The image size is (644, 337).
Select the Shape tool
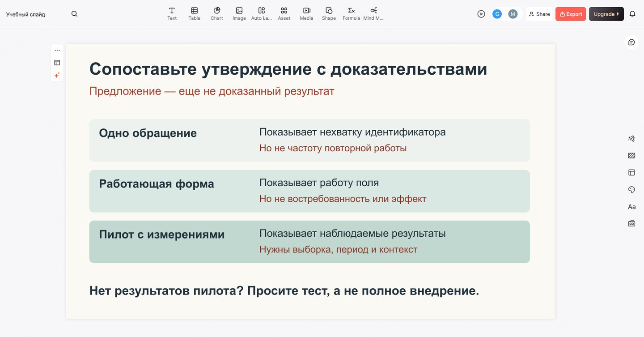[329, 14]
